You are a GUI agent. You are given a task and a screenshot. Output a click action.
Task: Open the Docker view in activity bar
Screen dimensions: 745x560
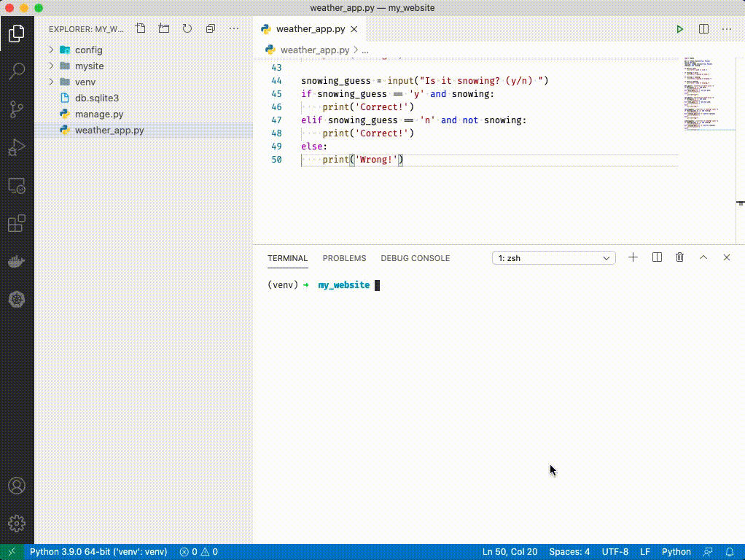[x=17, y=261]
